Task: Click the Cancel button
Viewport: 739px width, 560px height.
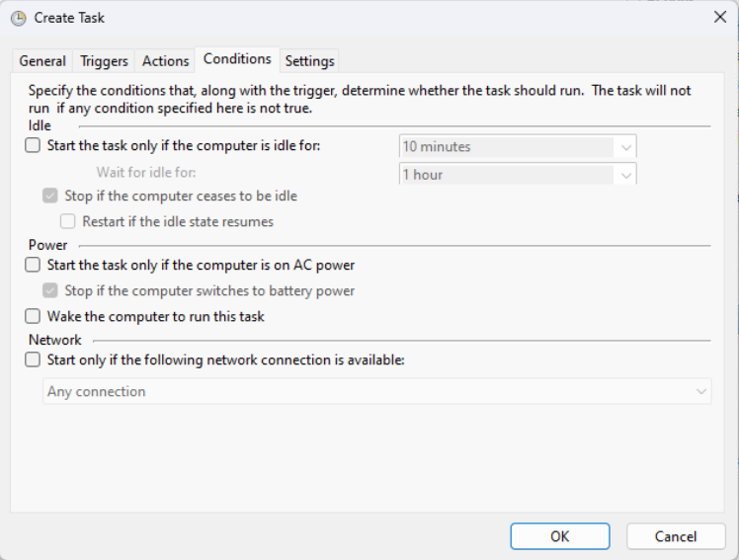Action: click(x=676, y=536)
